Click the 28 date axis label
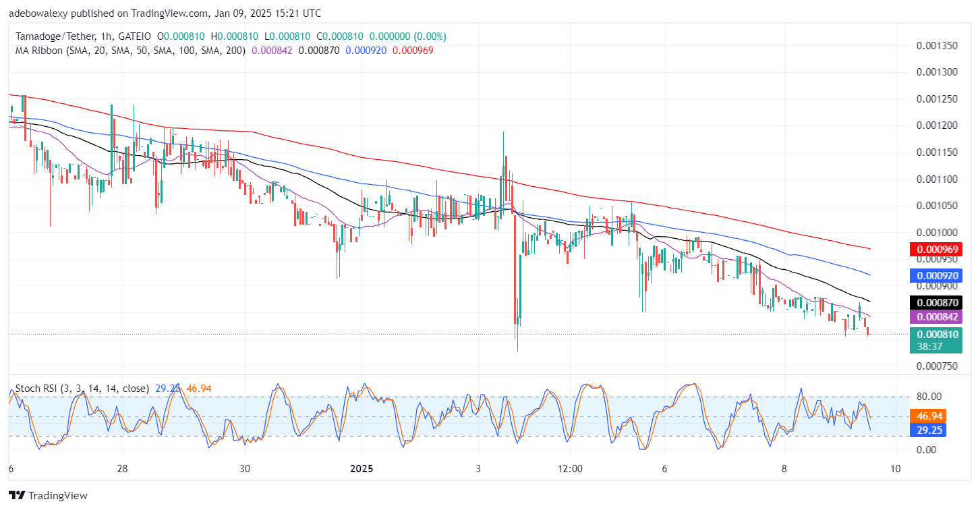Image resolution: width=980 pixels, height=510 pixels. [123, 469]
